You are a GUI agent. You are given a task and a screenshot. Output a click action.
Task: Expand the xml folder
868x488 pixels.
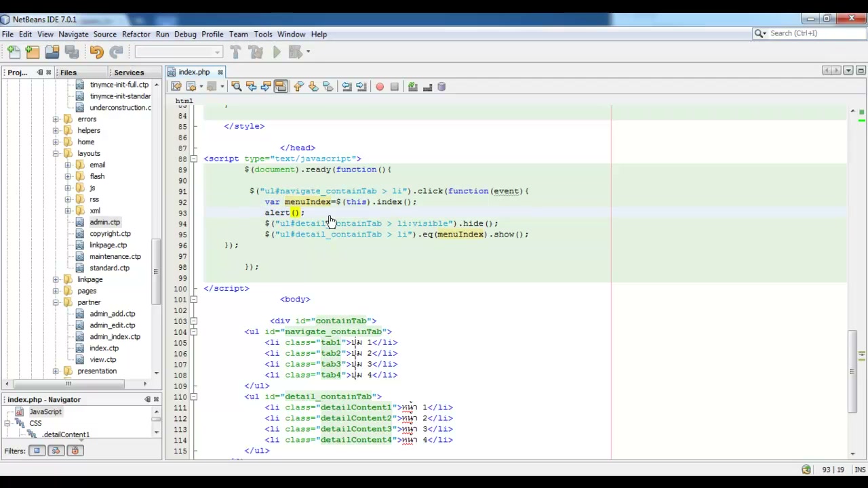(x=68, y=211)
